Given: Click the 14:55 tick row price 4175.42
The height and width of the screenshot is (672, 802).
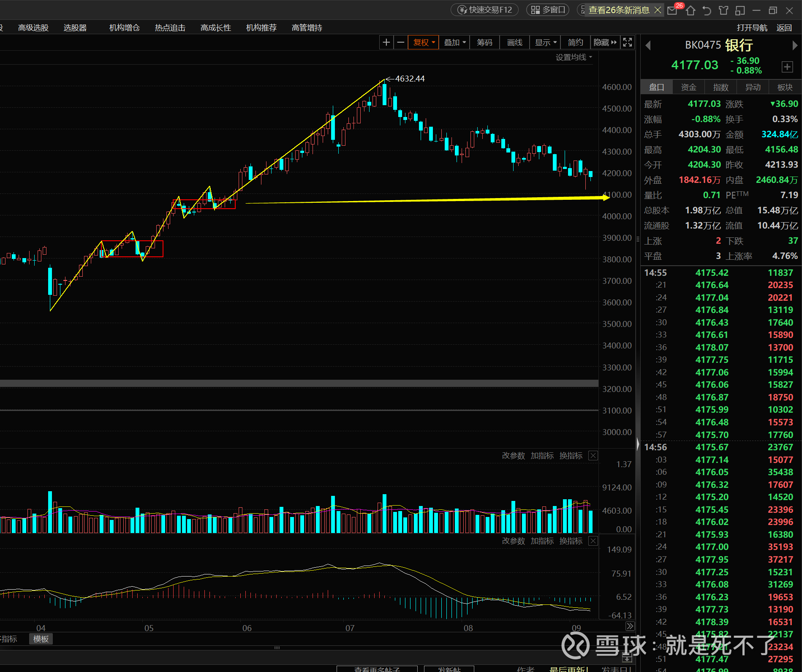Looking at the screenshot, I should pos(712,273).
